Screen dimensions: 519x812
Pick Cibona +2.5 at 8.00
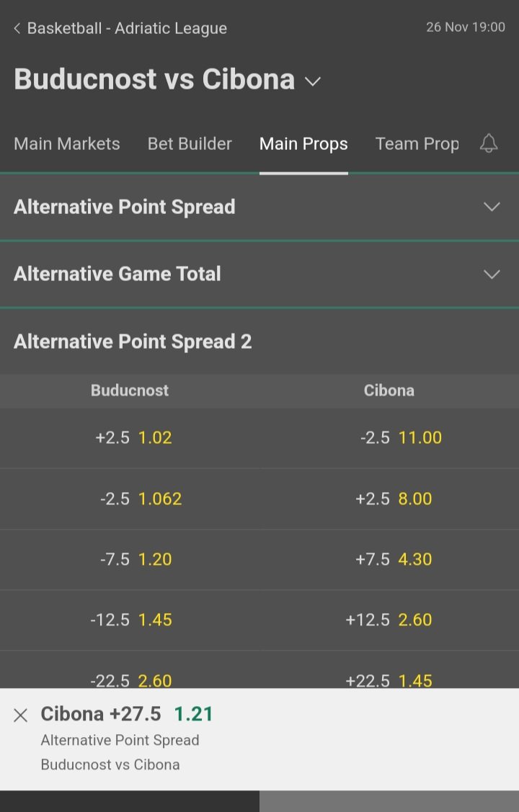tap(389, 499)
